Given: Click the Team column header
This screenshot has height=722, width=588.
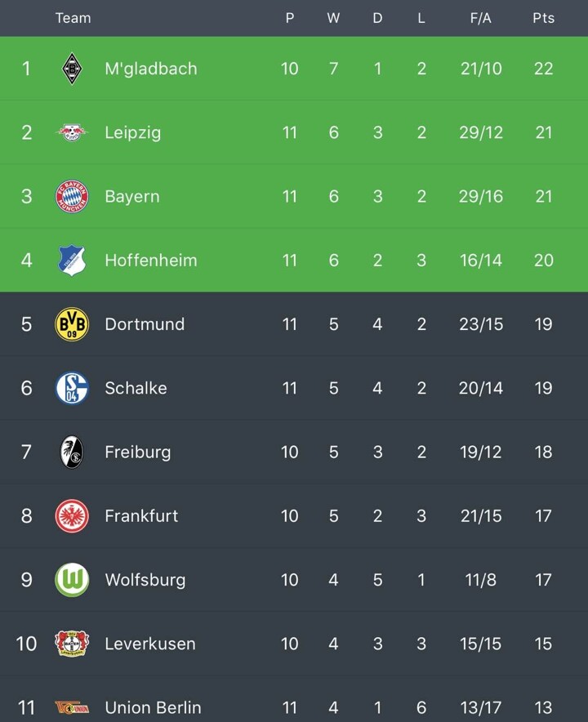Looking at the screenshot, I should (x=73, y=18).
